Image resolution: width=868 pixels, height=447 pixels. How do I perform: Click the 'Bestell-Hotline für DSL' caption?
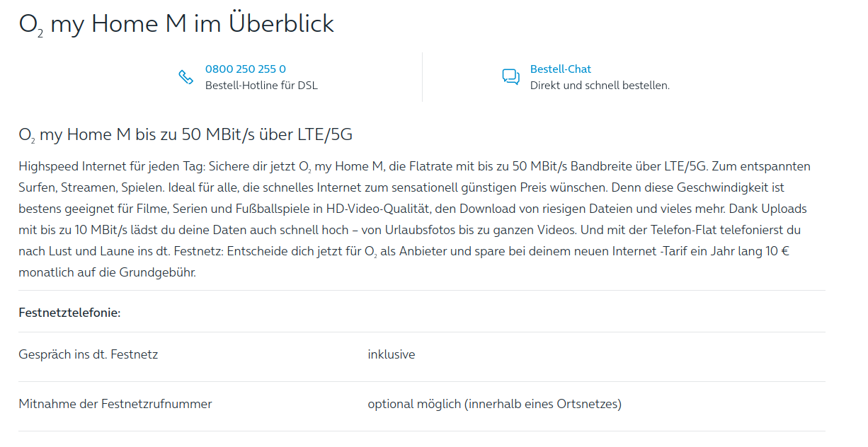261,86
